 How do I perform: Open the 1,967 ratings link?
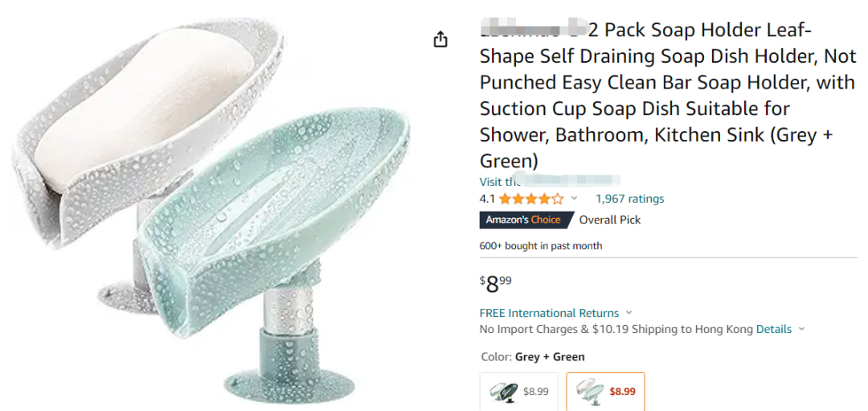pos(629,199)
